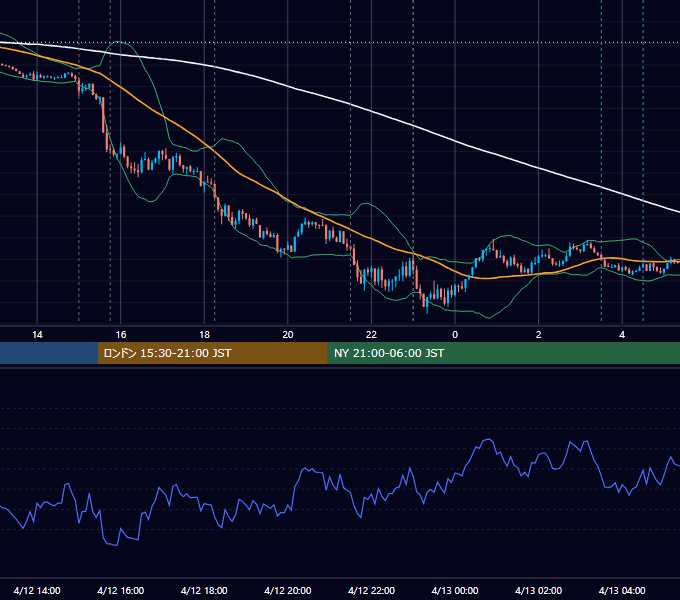Click the 4/12 20:00 time label
The image size is (680, 600).
(288, 590)
